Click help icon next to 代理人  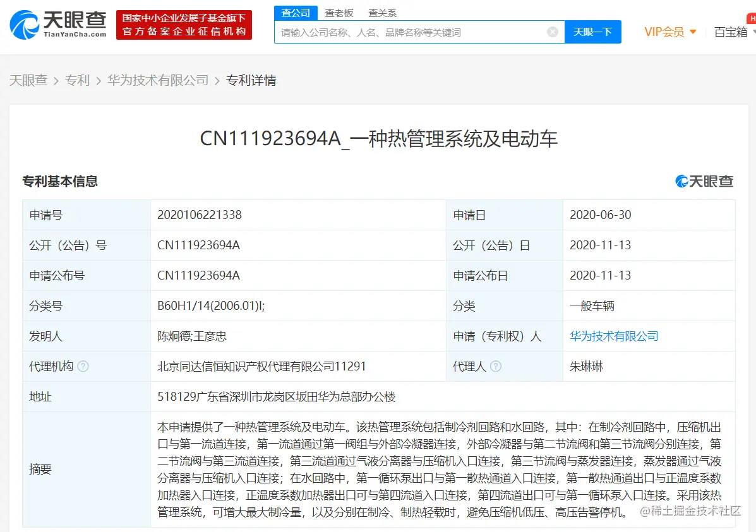[x=496, y=366]
